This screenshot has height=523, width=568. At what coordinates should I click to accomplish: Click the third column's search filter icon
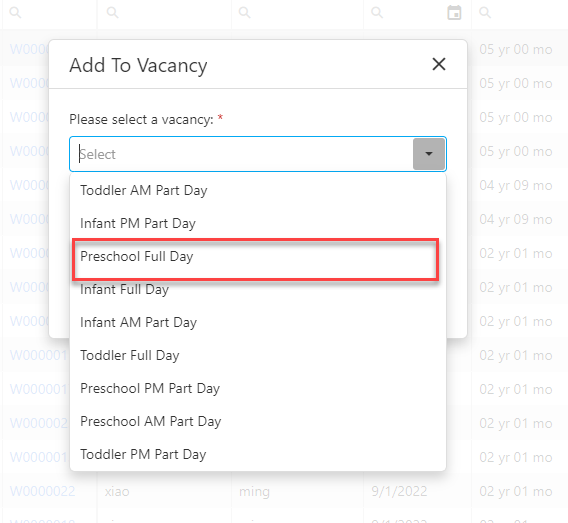[x=245, y=13]
